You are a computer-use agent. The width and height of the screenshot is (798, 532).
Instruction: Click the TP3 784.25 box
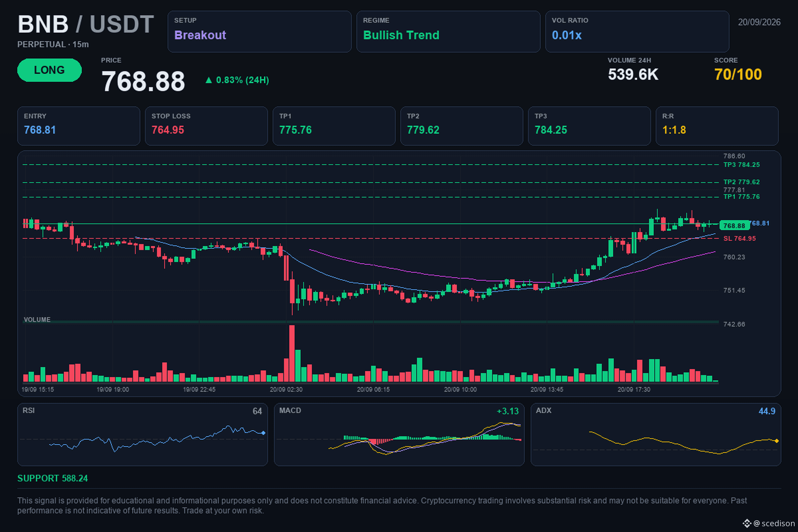click(x=589, y=126)
